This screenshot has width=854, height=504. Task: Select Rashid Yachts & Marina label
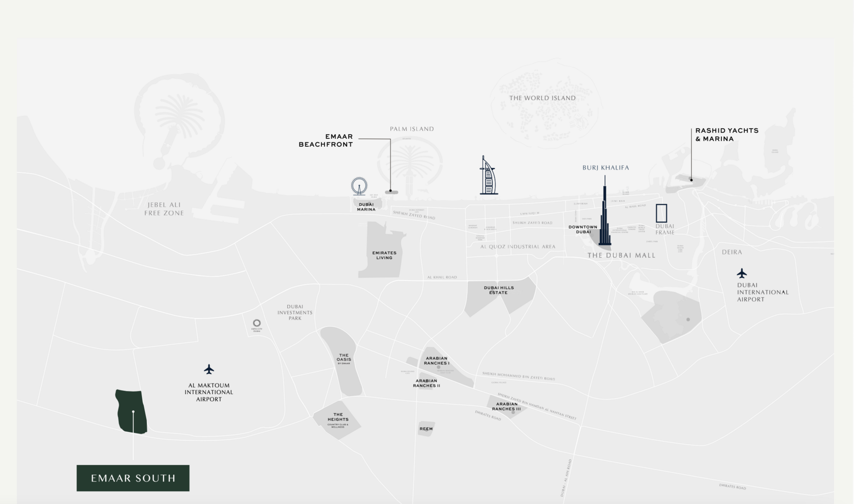pyautogui.click(x=727, y=135)
